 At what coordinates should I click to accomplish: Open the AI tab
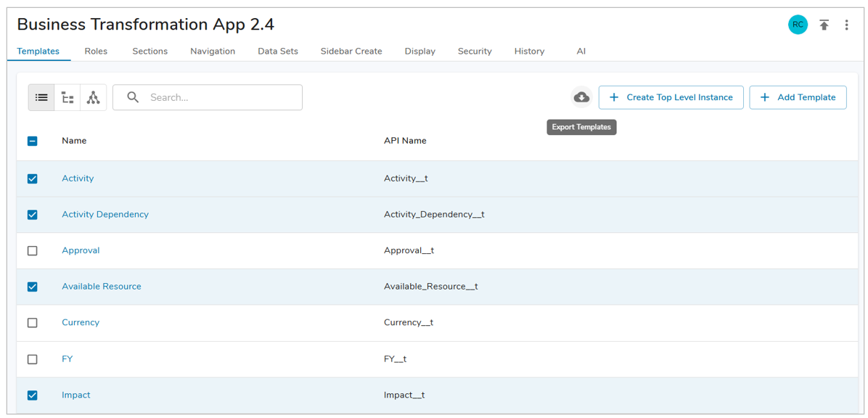pyautogui.click(x=581, y=52)
